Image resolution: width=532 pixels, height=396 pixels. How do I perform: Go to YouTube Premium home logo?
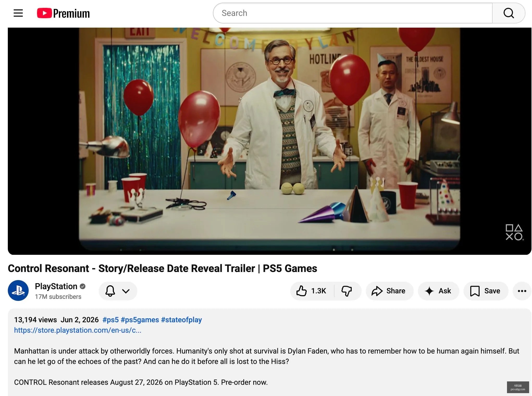pos(63,13)
